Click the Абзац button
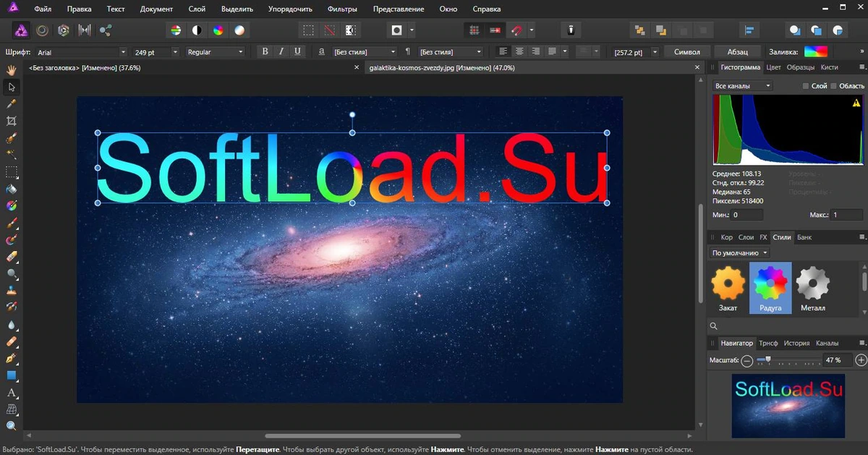The image size is (868, 455). (x=737, y=52)
